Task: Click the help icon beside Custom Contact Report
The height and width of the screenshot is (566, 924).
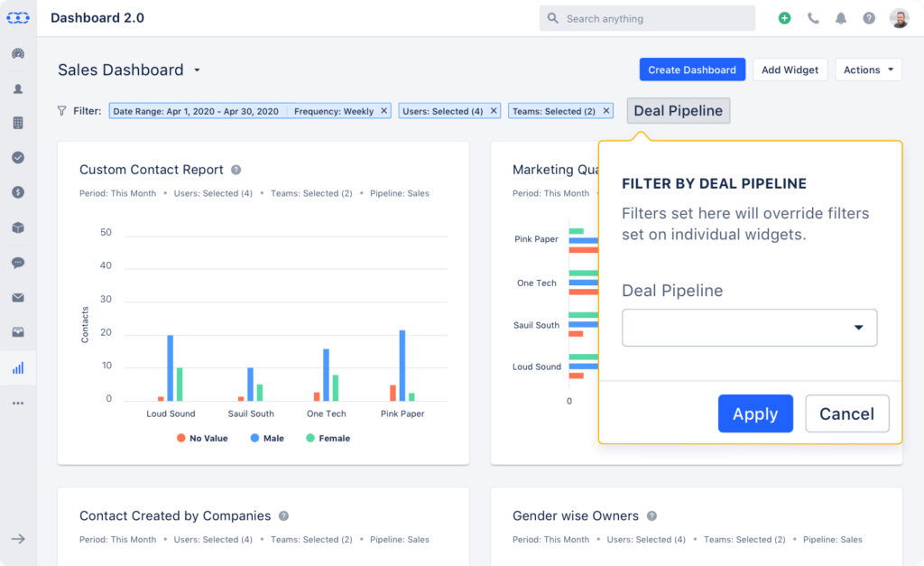Action: (236, 170)
